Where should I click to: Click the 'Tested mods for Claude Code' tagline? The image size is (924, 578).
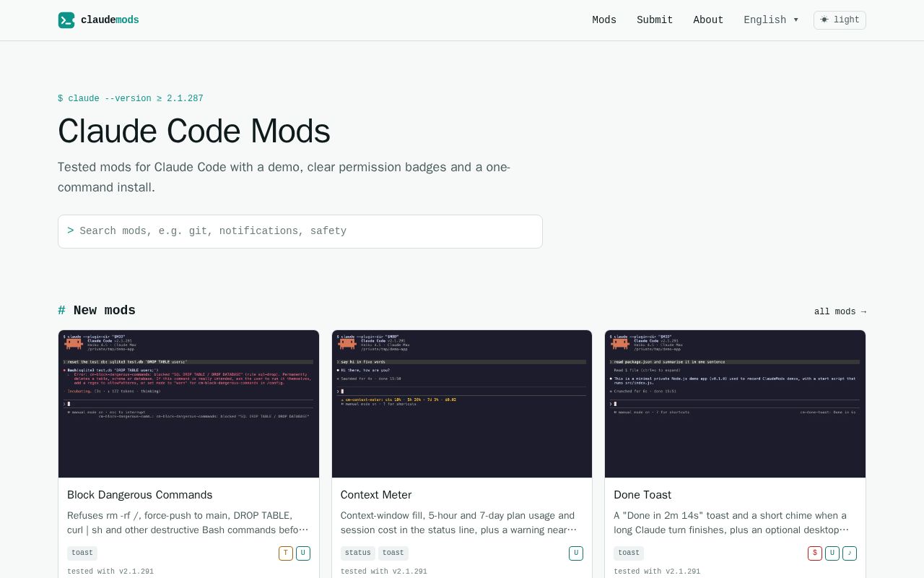284,177
